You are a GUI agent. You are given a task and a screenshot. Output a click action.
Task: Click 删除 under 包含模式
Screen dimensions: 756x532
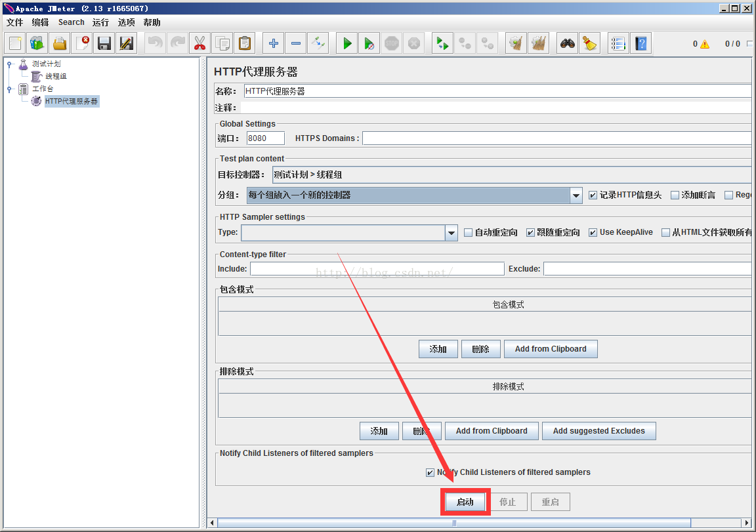tap(480, 349)
